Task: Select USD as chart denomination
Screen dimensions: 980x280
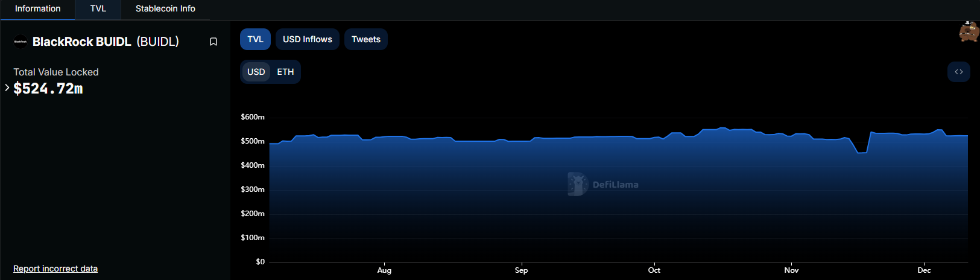Action: click(256, 72)
